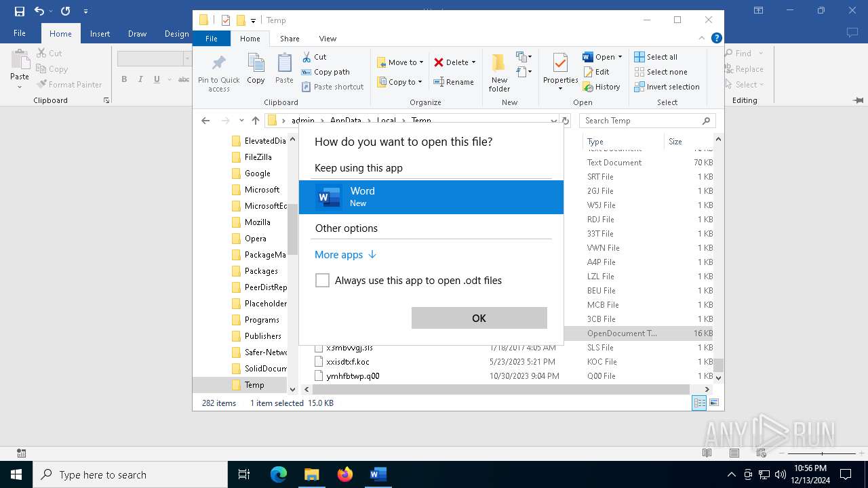The width and height of the screenshot is (868, 488).
Task: Click Edit in the Open group
Action: tap(596, 72)
